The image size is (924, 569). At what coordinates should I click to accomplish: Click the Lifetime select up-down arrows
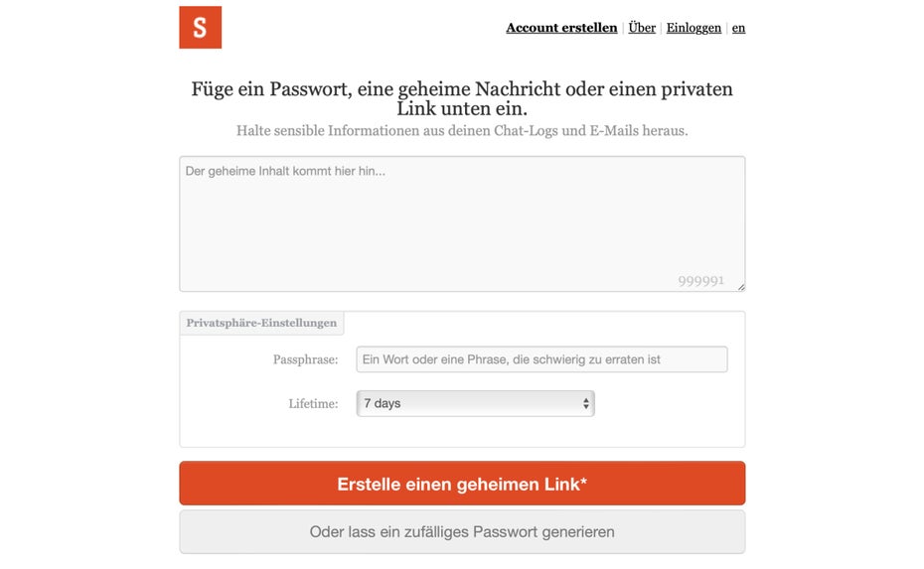[586, 403]
